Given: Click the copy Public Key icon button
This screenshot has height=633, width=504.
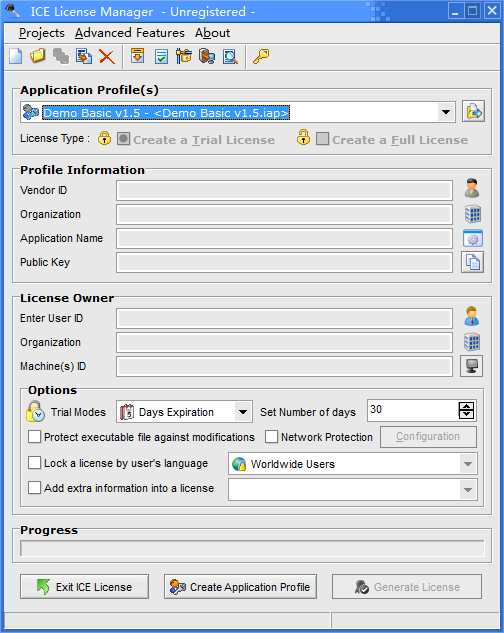Looking at the screenshot, I should click(x=472, y=262).
